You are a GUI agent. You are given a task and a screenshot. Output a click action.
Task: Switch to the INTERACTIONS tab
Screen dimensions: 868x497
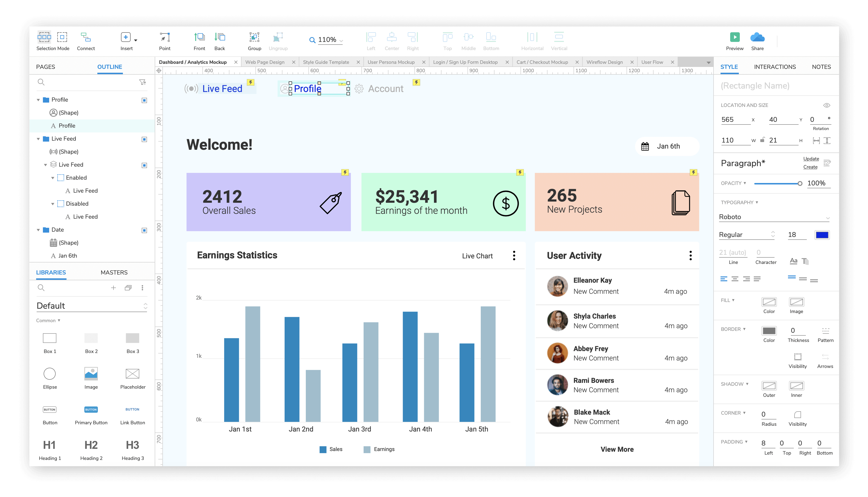click(775, 67)
